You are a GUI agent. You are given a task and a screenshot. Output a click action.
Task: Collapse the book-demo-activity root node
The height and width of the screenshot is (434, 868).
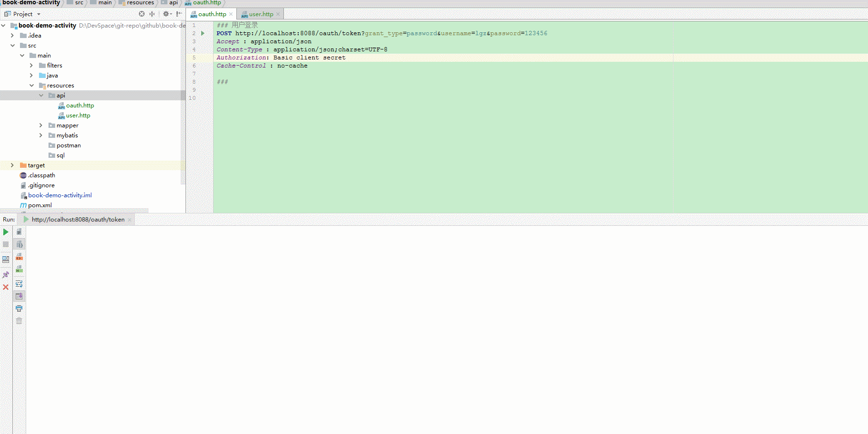[3, 26]
